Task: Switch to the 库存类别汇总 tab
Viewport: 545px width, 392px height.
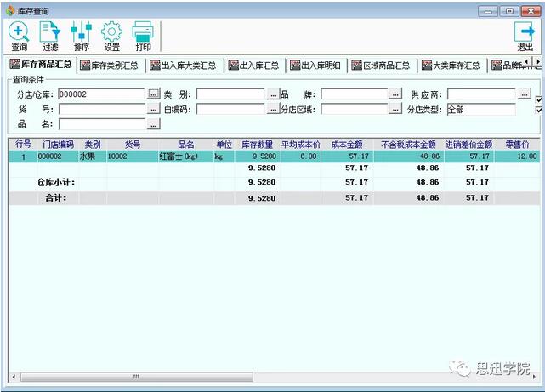Action: [111, 65]
